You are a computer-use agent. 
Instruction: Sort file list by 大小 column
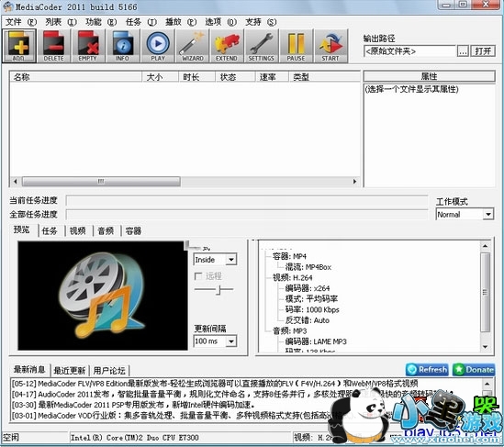[x=160, y=77]
